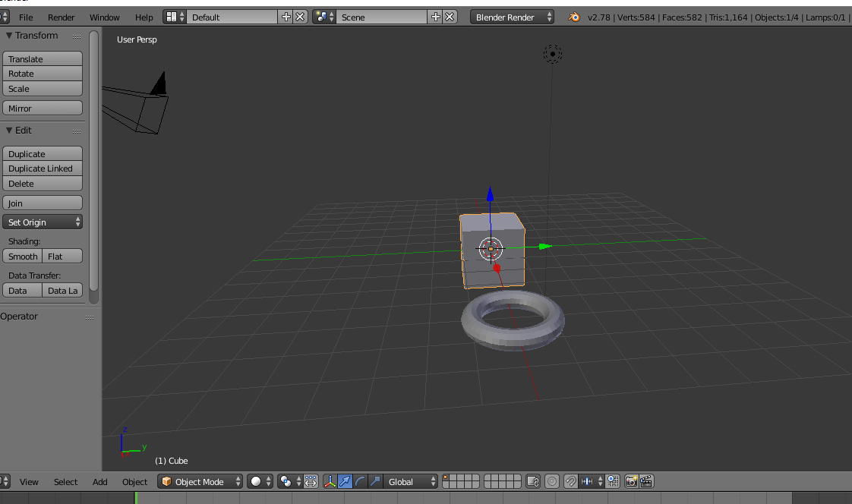The image size is (852, 504).
Task: Open the Blender Render engine dropdown
Action: coord(512,17)
